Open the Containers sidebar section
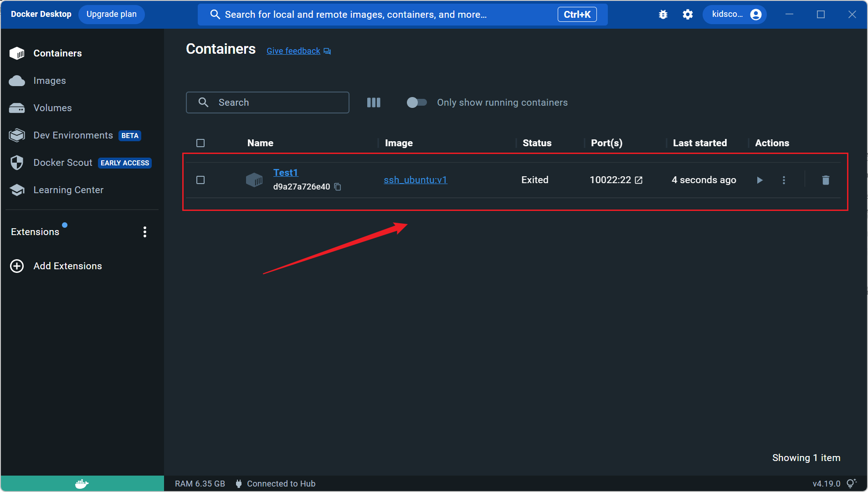The image size is (868, 492). [x=82, y=53]
